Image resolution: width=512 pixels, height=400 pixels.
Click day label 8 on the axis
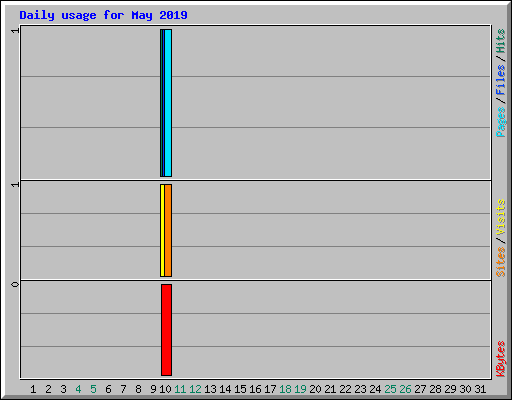(138, 389)
